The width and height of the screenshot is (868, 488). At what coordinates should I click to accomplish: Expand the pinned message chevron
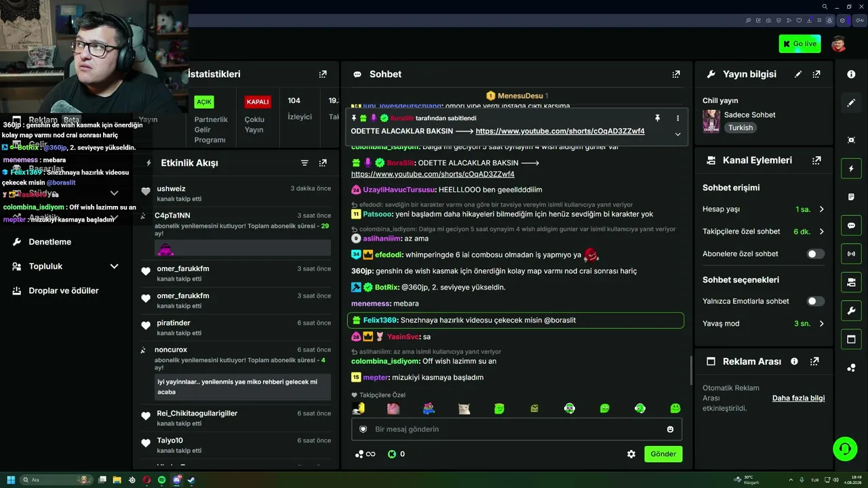tap(677, 134)
